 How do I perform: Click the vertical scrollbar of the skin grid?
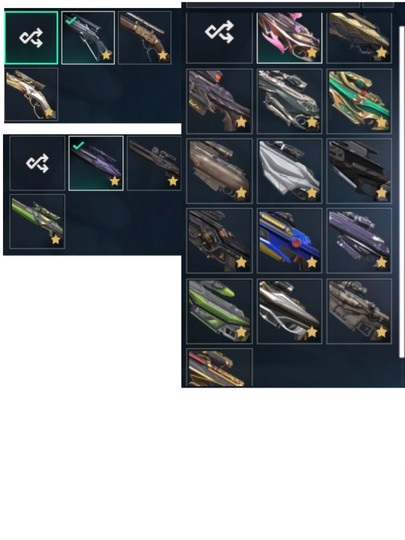pyautogui.click(x=401, y=192)
